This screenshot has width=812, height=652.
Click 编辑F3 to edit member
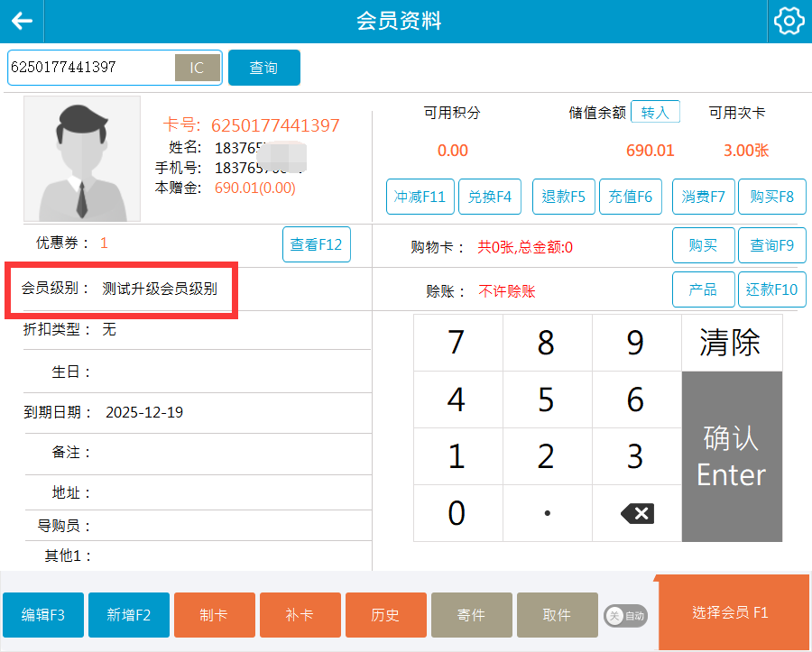click(43, 615)
